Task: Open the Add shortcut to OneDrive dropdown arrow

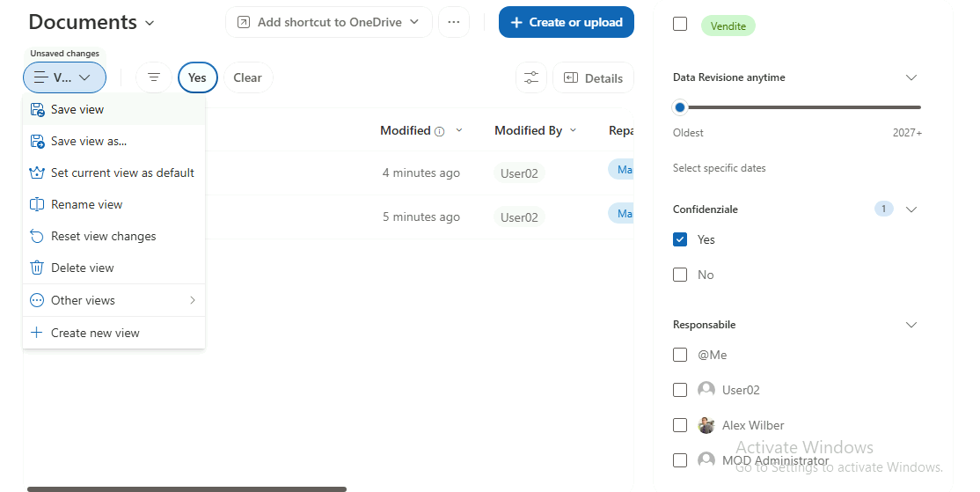Action: click(414, 22)
